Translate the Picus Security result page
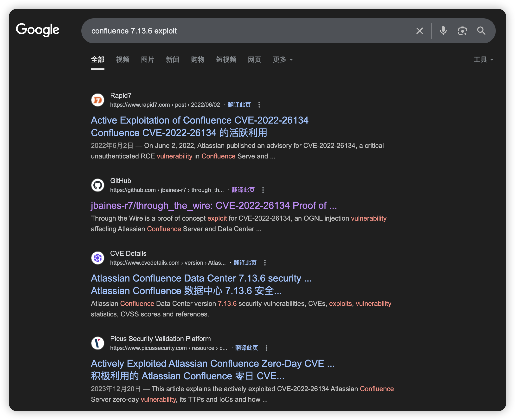 247,348
